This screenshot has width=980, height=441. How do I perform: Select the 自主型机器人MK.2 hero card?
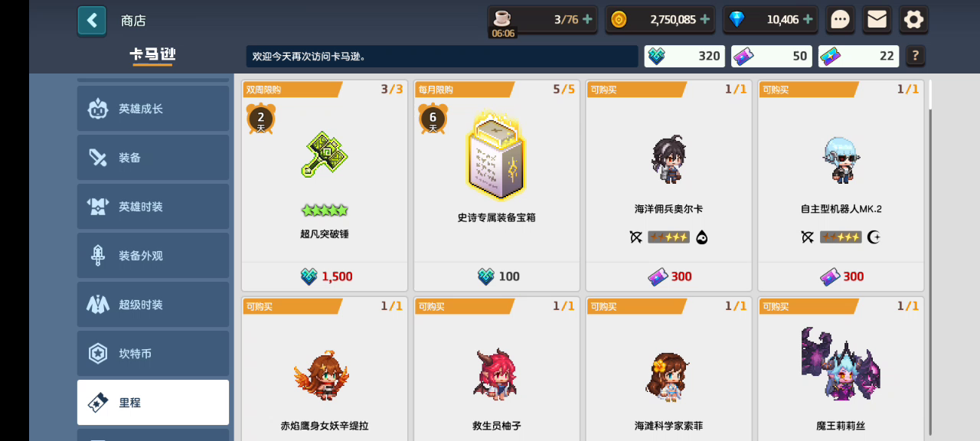(x=841, y=185)
